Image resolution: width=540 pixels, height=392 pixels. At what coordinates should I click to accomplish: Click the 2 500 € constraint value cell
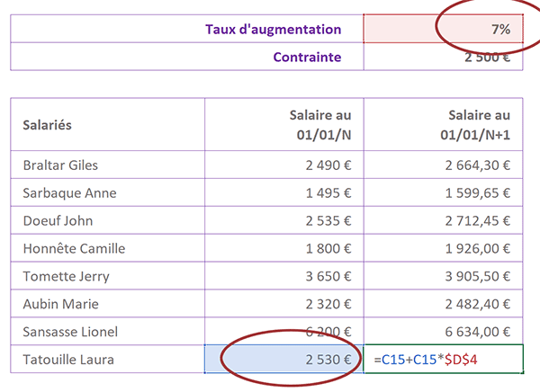click(x=443, y=57)
